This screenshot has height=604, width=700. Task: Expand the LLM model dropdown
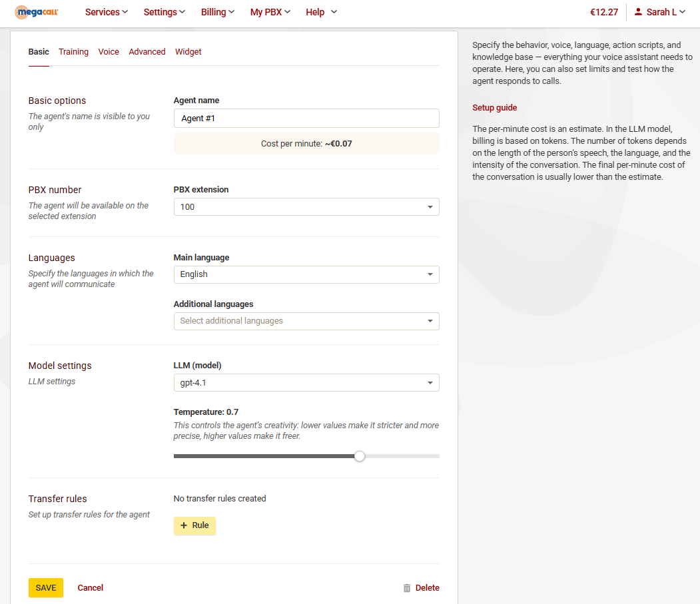coord(306,383)
